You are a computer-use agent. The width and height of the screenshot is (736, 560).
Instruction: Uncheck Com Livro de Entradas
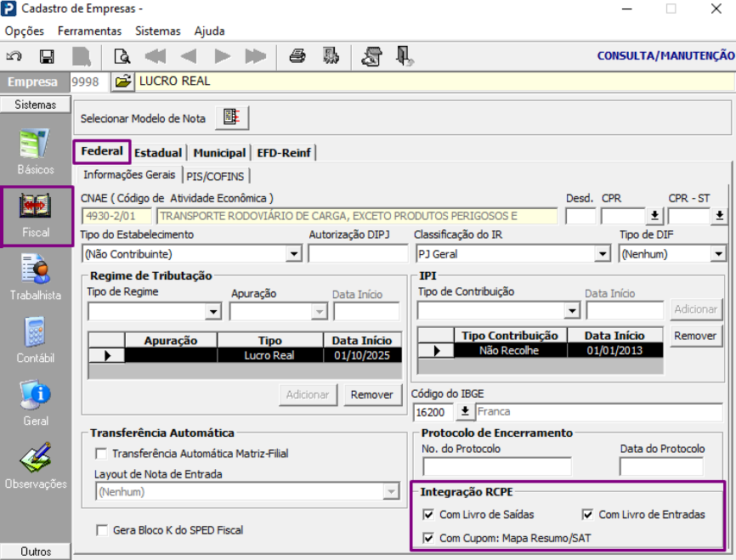[587, 514]
